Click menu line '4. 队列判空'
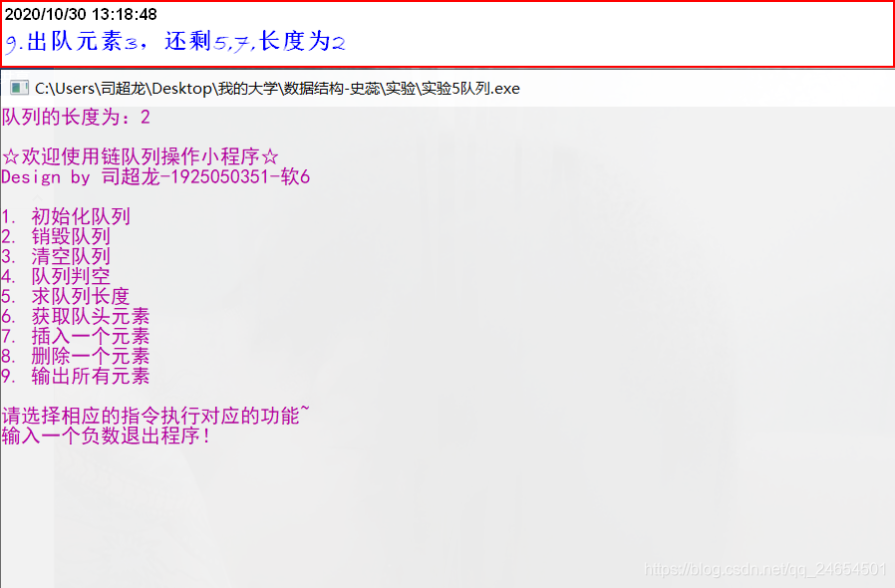 [56, 276]
